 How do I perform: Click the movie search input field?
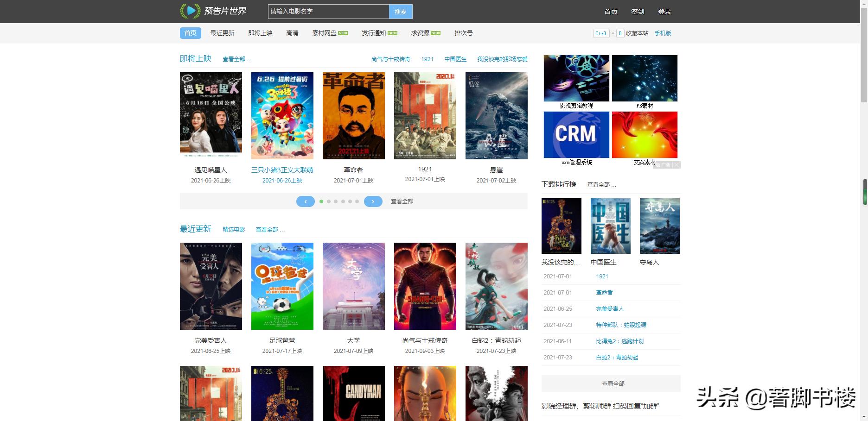coord(328,11)
